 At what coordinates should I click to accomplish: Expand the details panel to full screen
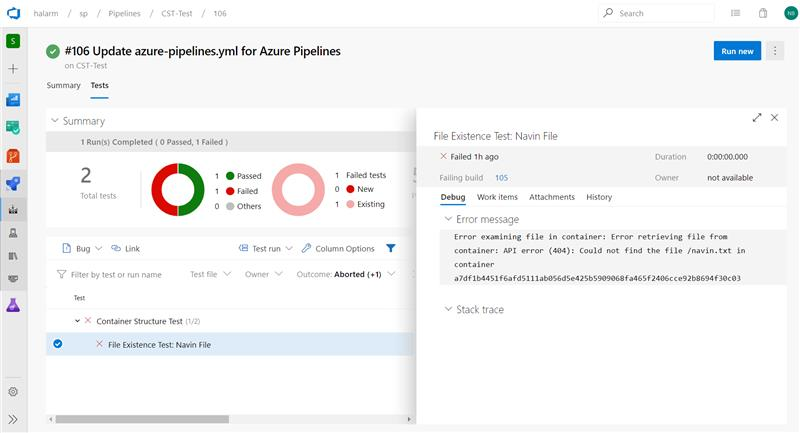pos(757,118)
